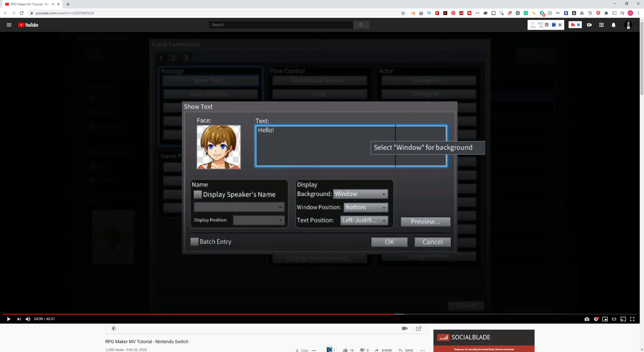Click the Google Drive extension icon

(582, 13)
